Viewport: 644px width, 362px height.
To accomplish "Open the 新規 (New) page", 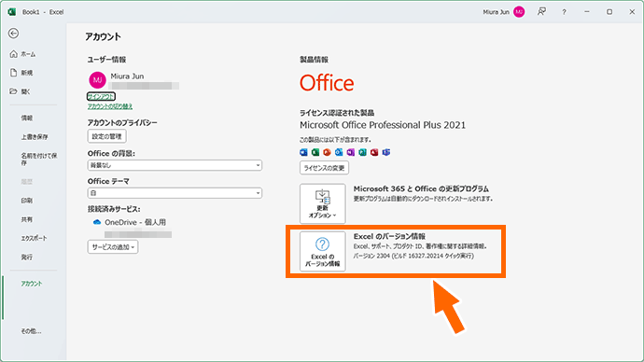I will click(21, 73).
